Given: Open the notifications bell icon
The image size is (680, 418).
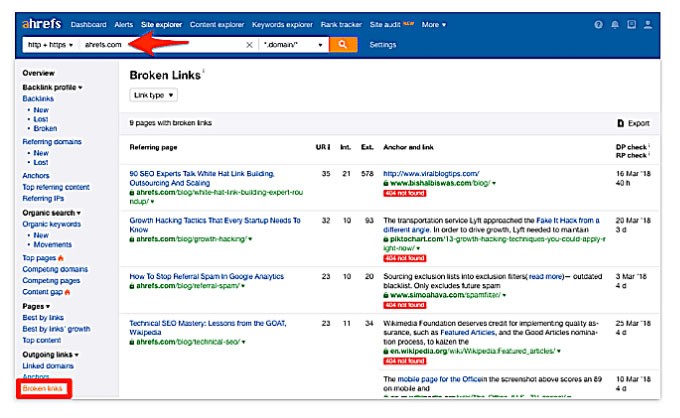Looking at the screenshot, I should (x=615, y=25).
